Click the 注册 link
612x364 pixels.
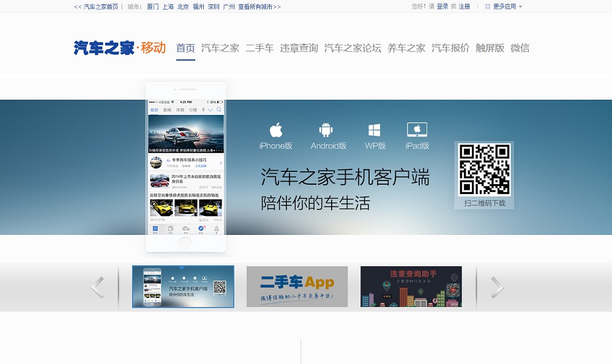click(x=464, y=7)
